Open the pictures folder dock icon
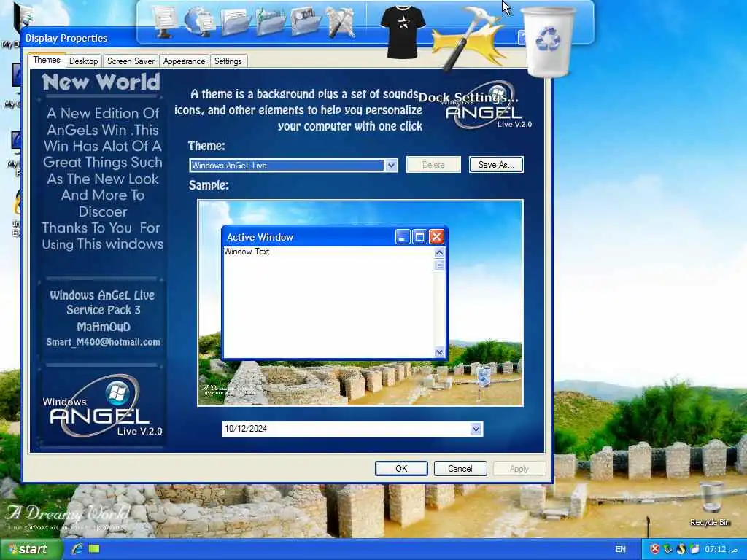 point(305,21)
